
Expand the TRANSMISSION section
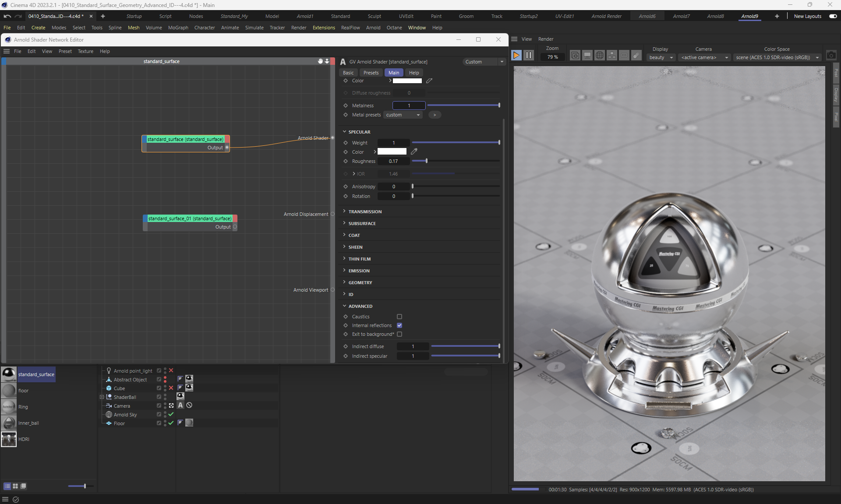364,211
